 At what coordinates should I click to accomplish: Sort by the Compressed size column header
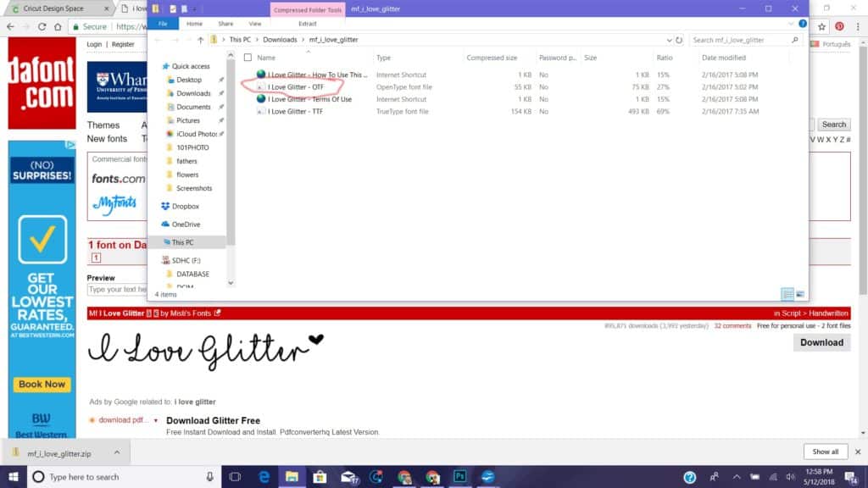coord(492,58)
